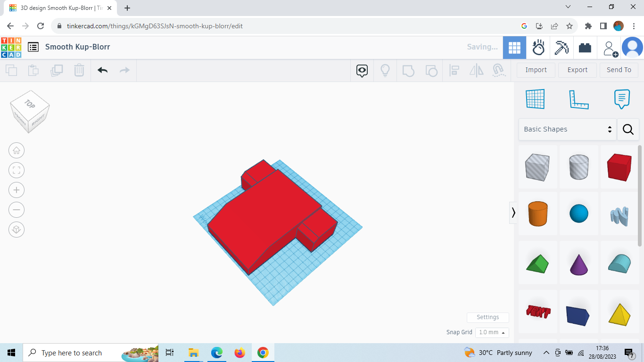Show hidden objects via the lightbulb toggle

[385, 70]
